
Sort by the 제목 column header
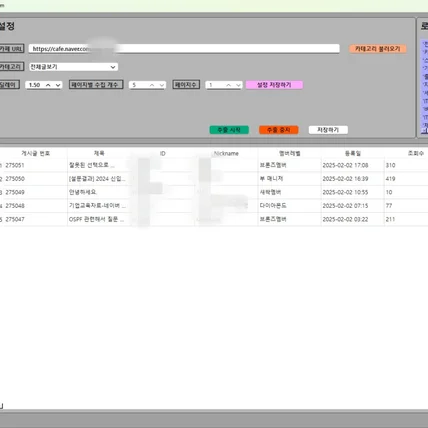pos(99,153)
